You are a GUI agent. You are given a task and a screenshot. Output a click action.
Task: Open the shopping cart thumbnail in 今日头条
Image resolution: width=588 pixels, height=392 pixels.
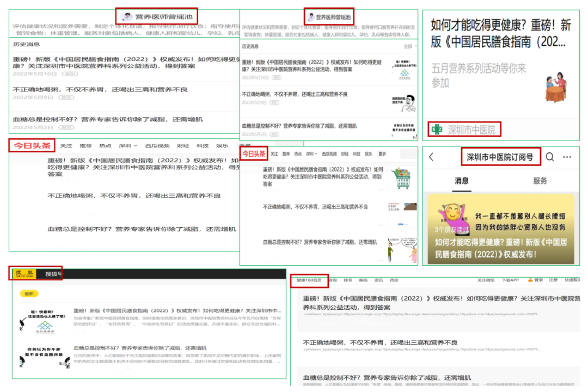(x=402, y=179)
